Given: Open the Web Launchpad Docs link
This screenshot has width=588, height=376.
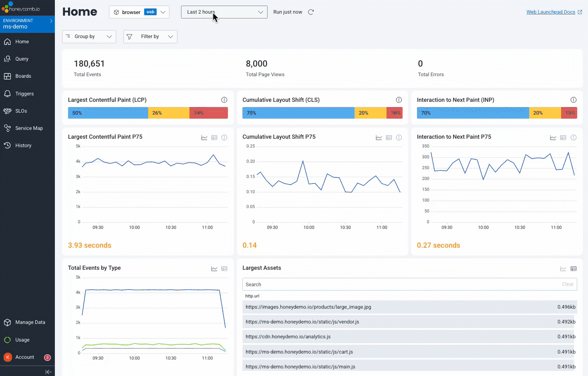Looking at the screenshot, I should click(x=552, y=12).
